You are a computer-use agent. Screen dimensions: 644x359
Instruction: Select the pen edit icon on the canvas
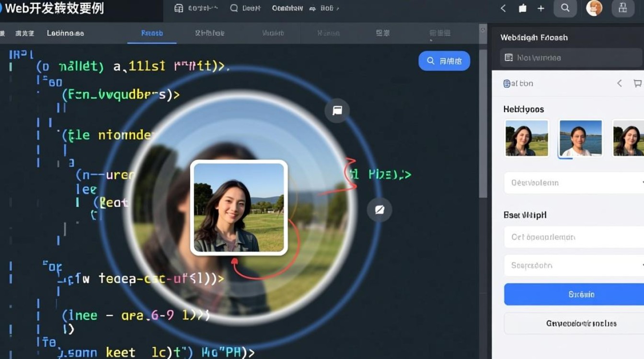379,210
